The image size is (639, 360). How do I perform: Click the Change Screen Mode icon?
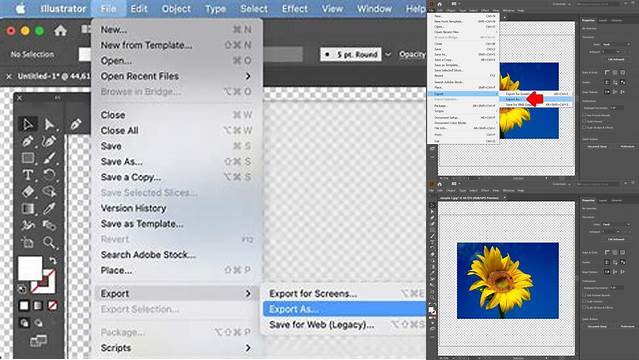38,340
